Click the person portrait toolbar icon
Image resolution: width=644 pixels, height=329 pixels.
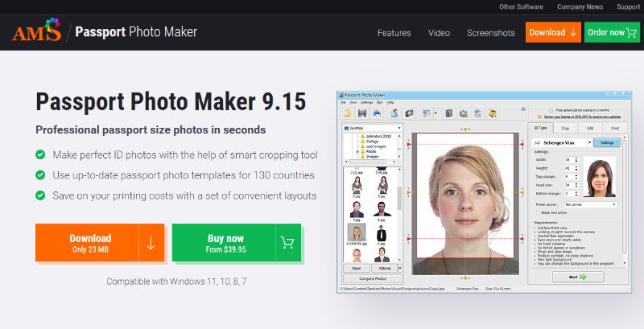click(394, 113)
